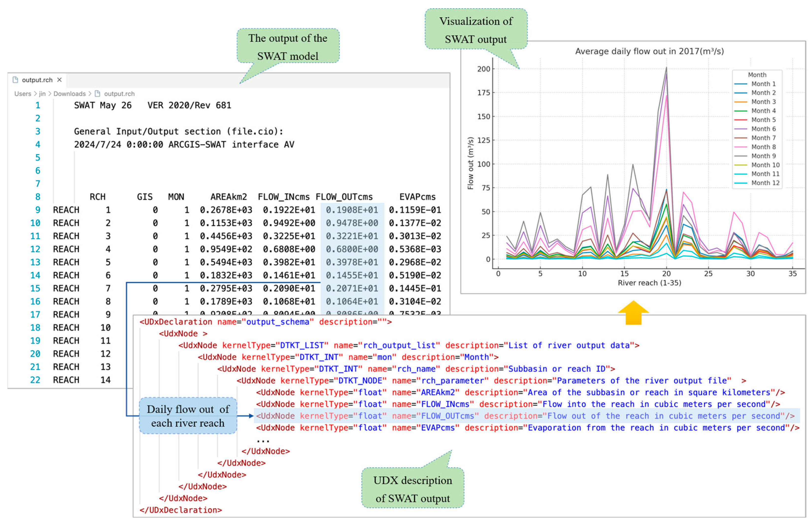
Task: Open the Users breadcrumb segment
Action: [22, 94]
